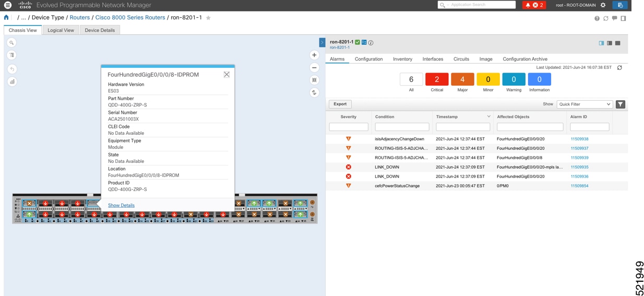Click the Condition filter input field
The image size is (644, 296).
coord(402,127)
